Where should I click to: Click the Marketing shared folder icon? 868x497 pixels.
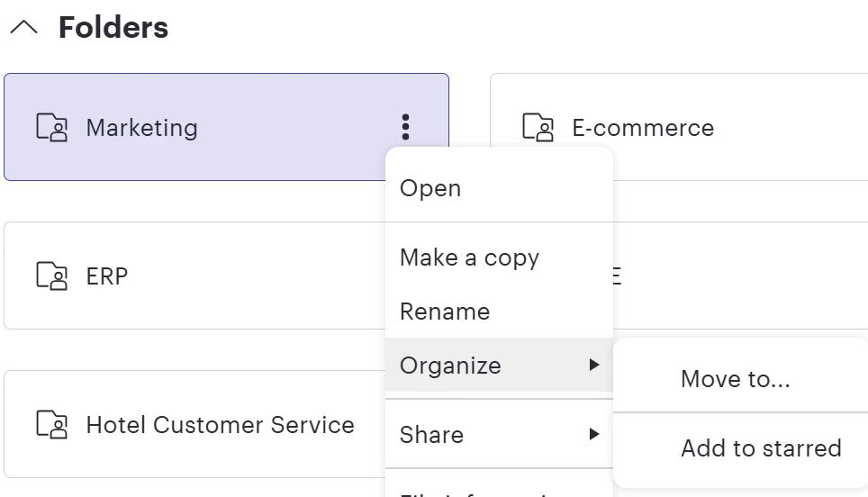52,128
